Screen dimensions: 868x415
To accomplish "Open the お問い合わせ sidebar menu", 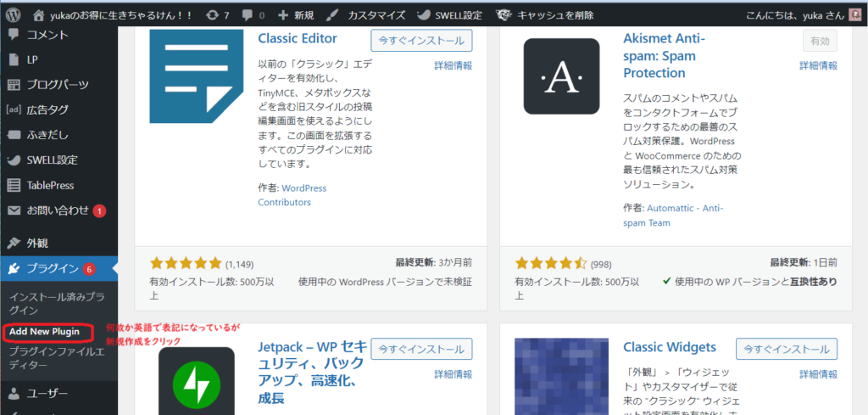I will [57, 210].
